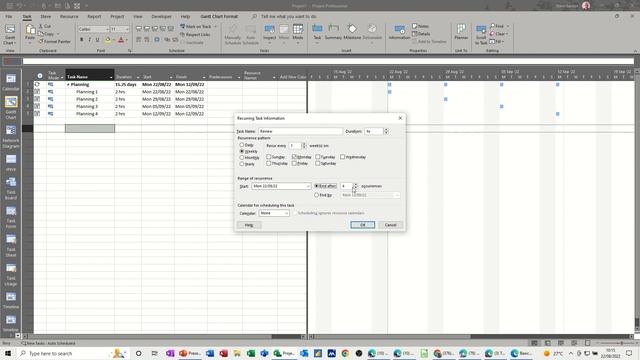Click the Windows Start button
This screenshot has width=640, height=360.
8,353
